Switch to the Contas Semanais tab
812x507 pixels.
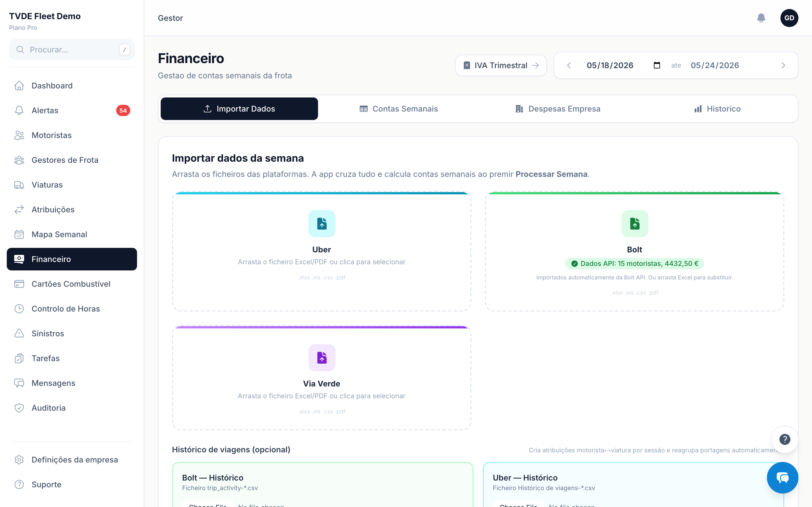coord(398,109)
